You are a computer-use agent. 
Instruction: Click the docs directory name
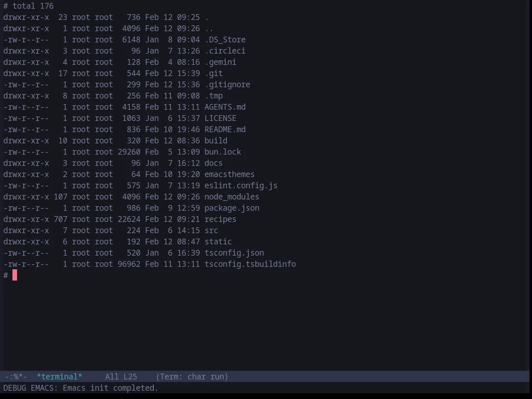[214, 163]
